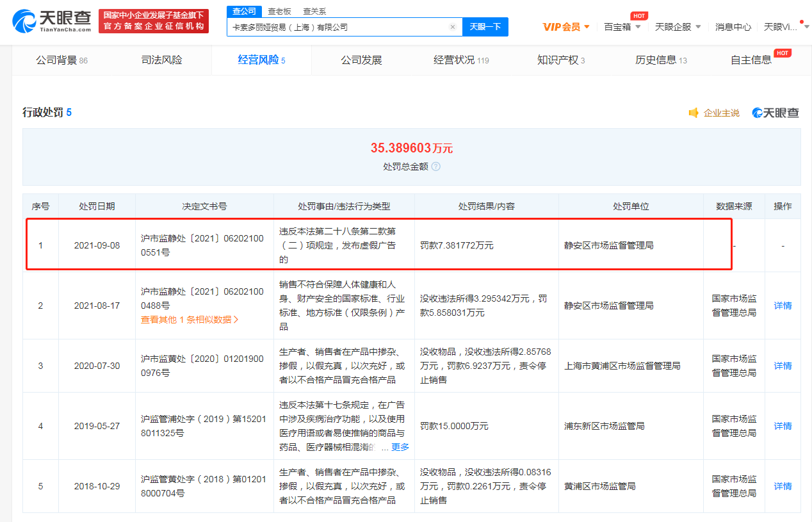Clear search text with the X icon
Screen dimensions: 812x522
click(x=452, y=27)
